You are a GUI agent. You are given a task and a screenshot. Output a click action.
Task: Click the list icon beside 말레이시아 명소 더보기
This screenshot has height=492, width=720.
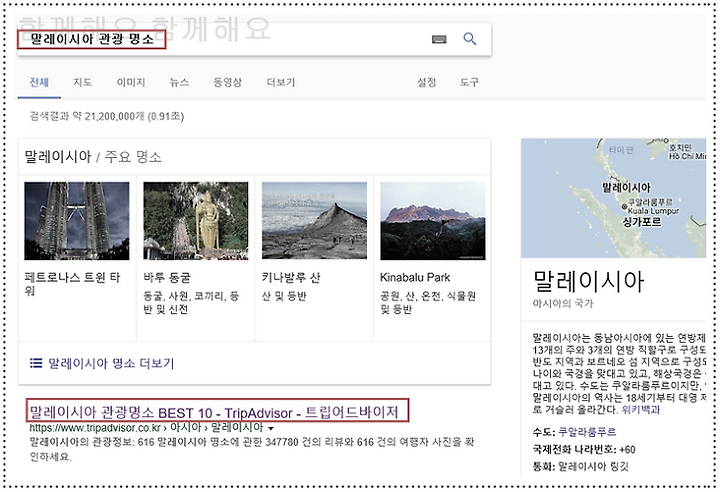click(36, 363)
